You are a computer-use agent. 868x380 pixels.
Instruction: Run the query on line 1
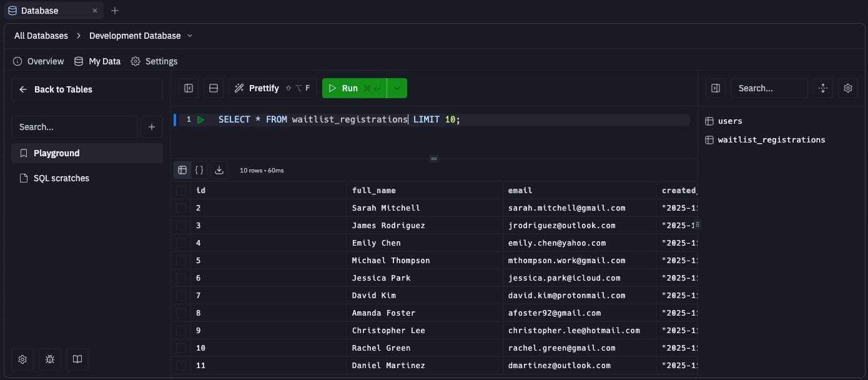[200, 119]
